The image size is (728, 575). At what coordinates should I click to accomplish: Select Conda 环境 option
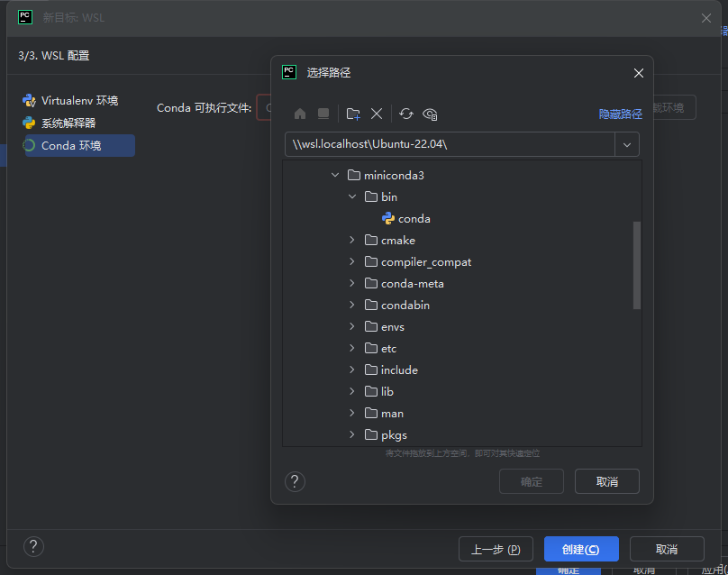78,145
